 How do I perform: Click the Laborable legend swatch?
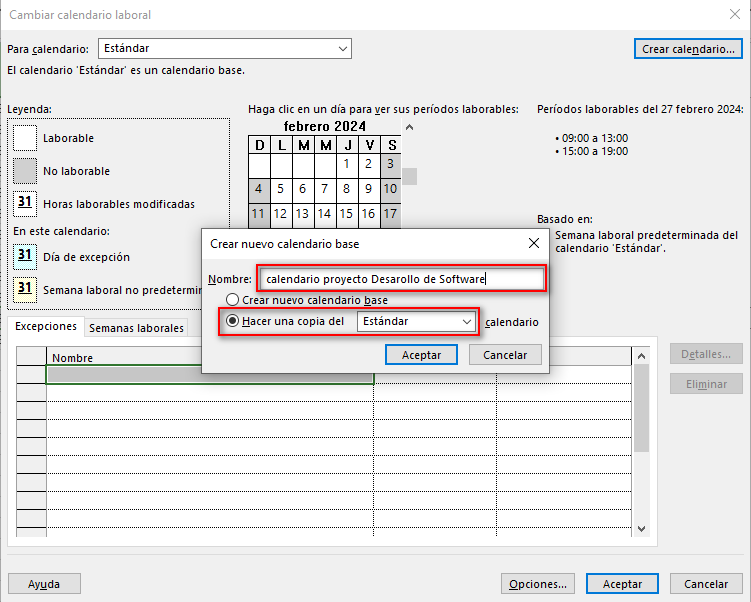[25, 138]
